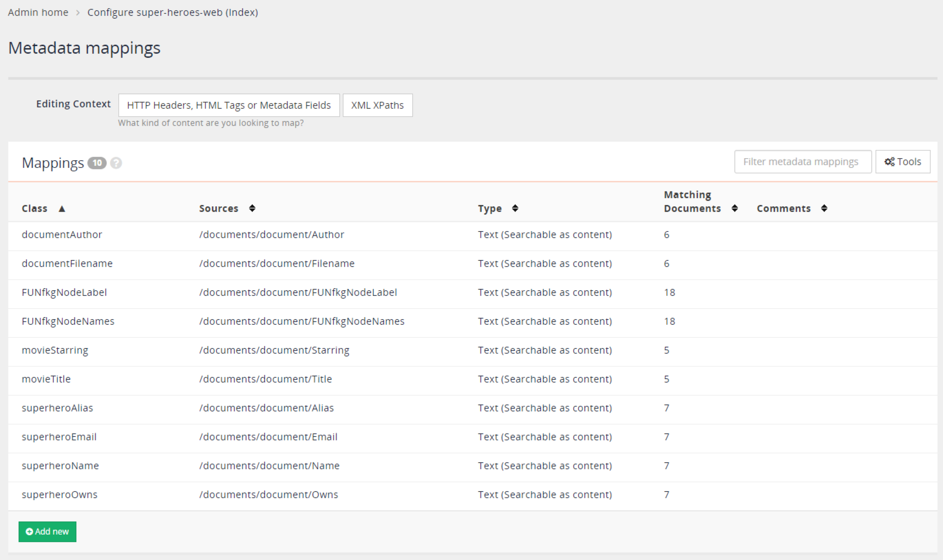Click the Mappings help question mark icon

(x=116, y=163)
